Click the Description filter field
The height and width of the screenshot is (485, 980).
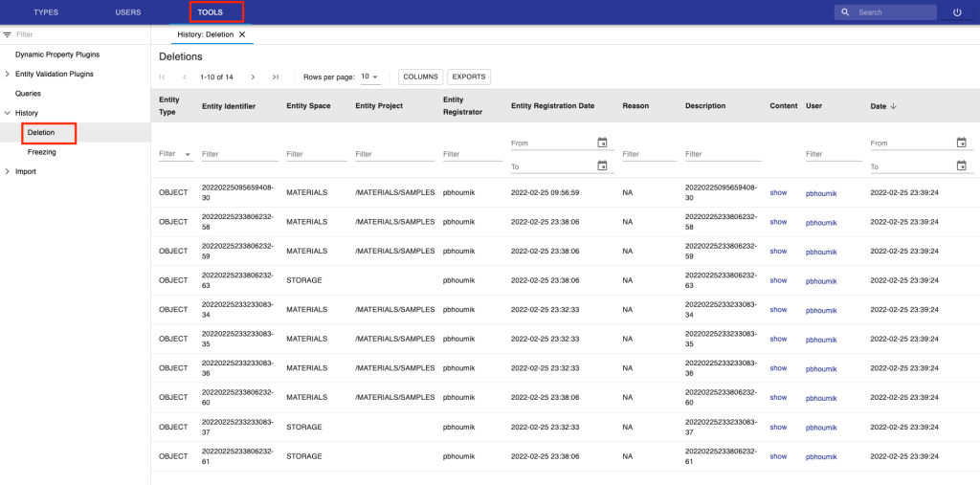point(724,154)
